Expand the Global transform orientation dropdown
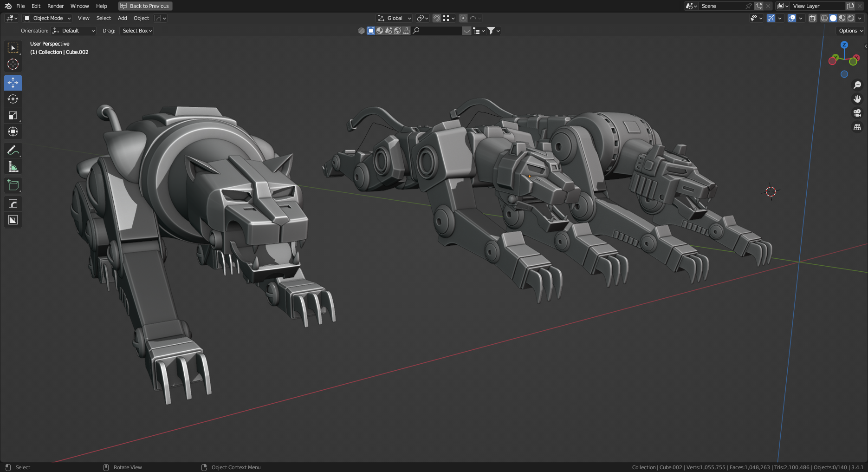Viewport: 868px width, 472px height. pyautogui.click(x=395, y=18)
